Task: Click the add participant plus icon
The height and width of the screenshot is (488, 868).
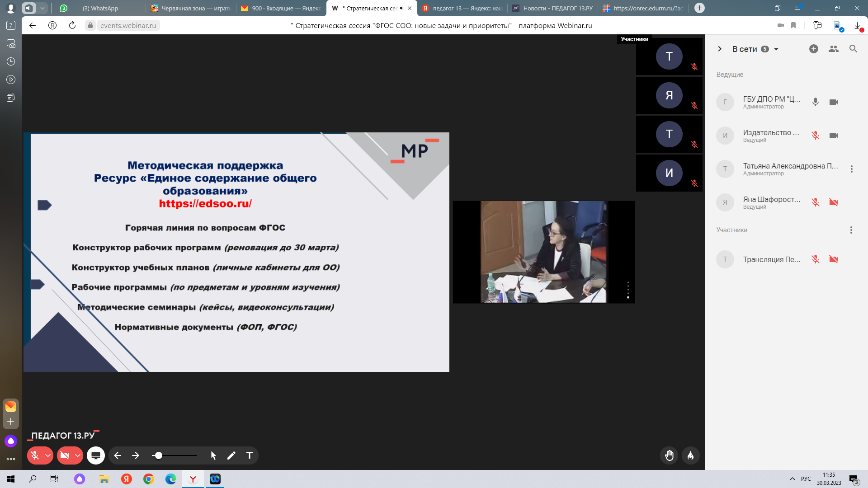Action: 813,49
